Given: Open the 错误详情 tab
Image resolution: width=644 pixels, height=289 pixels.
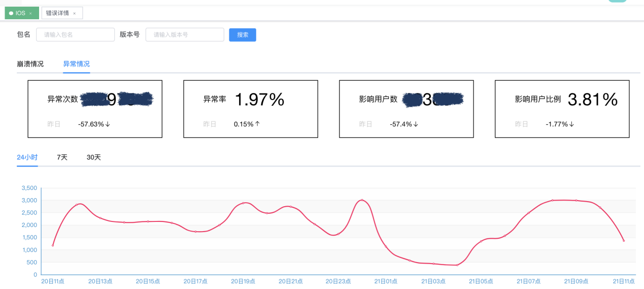Looking at the screenshot, I should (62, 13).
